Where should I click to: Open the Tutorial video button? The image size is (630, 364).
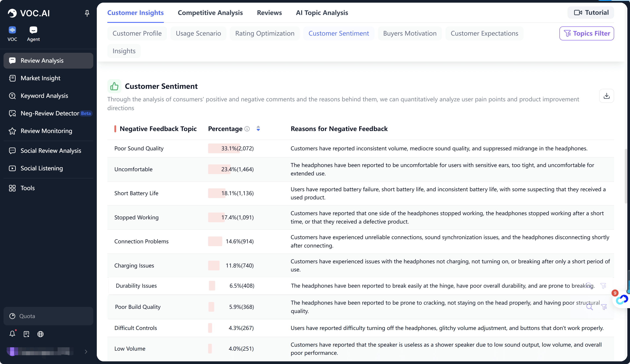[590, 13]
